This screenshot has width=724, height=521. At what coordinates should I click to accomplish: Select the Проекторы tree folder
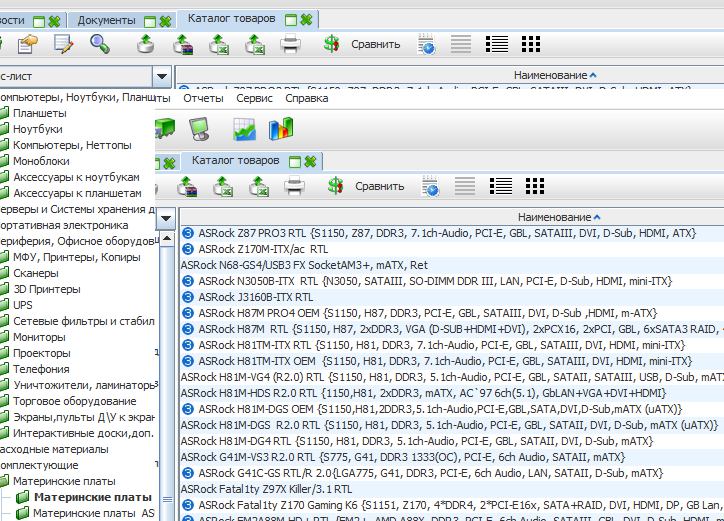coord(42,353)
